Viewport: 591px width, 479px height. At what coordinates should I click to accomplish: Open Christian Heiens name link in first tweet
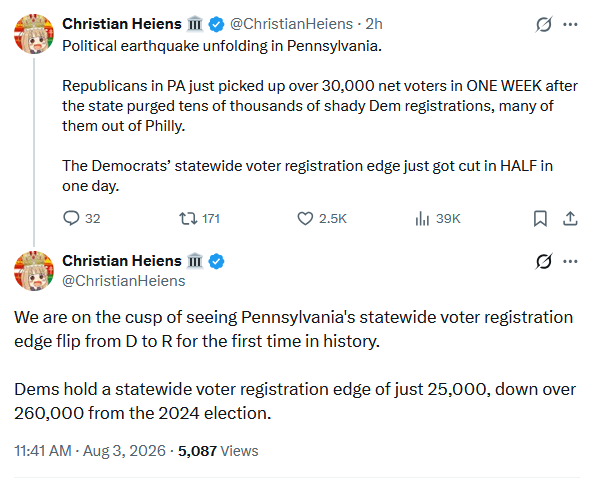tap(122, 24)
